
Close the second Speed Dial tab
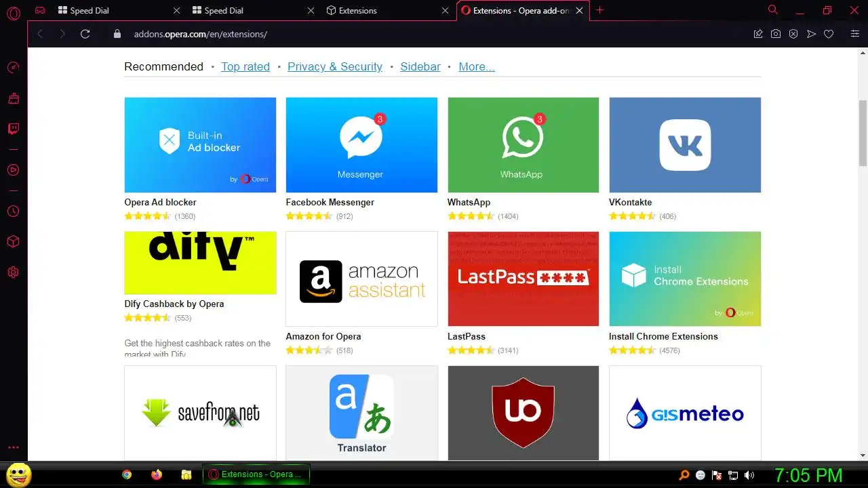[x=311, y=11]
